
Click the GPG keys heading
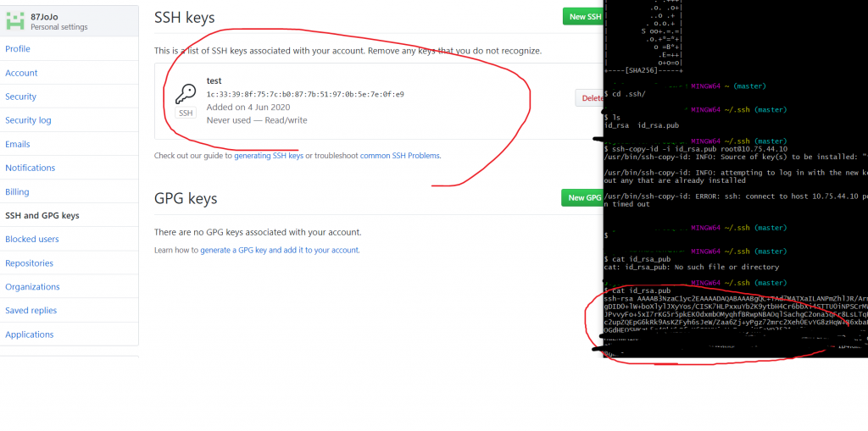tap(186, 198)
